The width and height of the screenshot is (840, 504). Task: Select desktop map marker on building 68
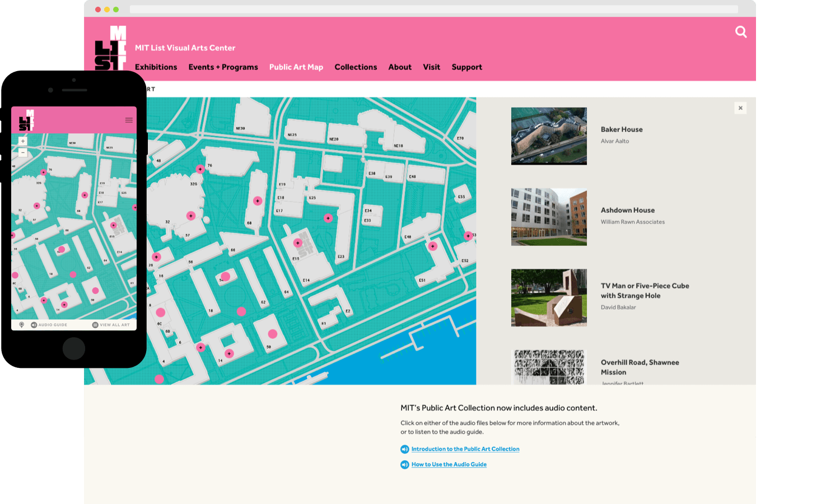[x=258, y=200]
